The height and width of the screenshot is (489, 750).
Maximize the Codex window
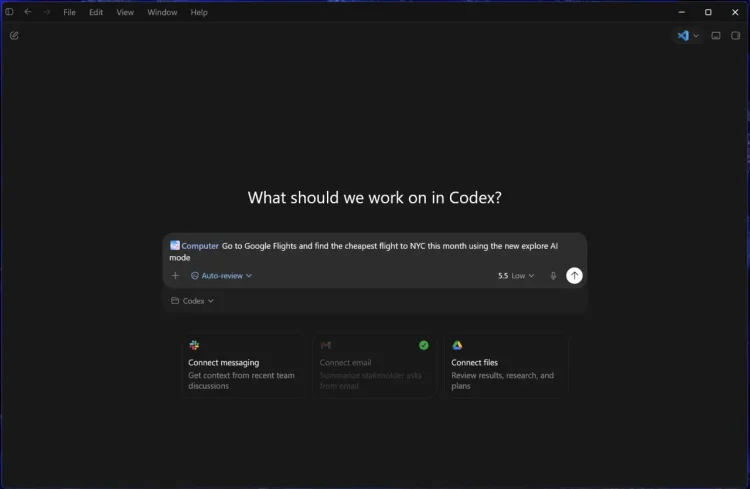point(708,12)
